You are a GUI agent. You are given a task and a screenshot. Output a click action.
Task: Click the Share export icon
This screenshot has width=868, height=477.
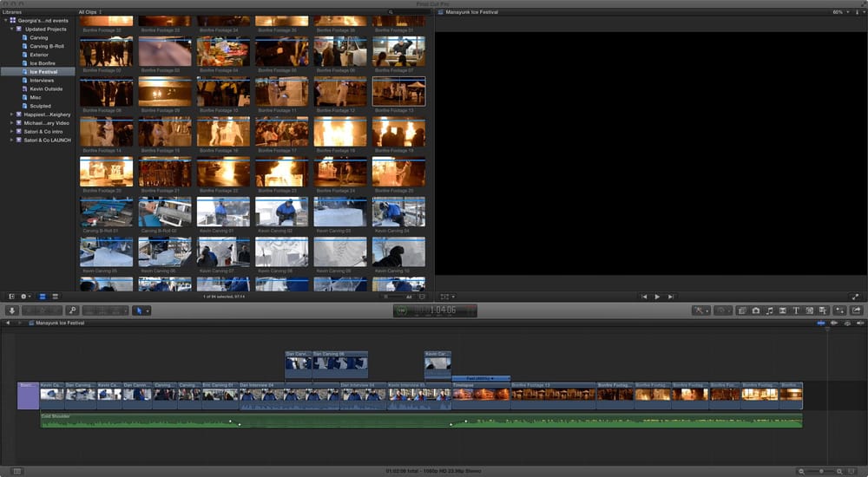(x=856, y=310)
